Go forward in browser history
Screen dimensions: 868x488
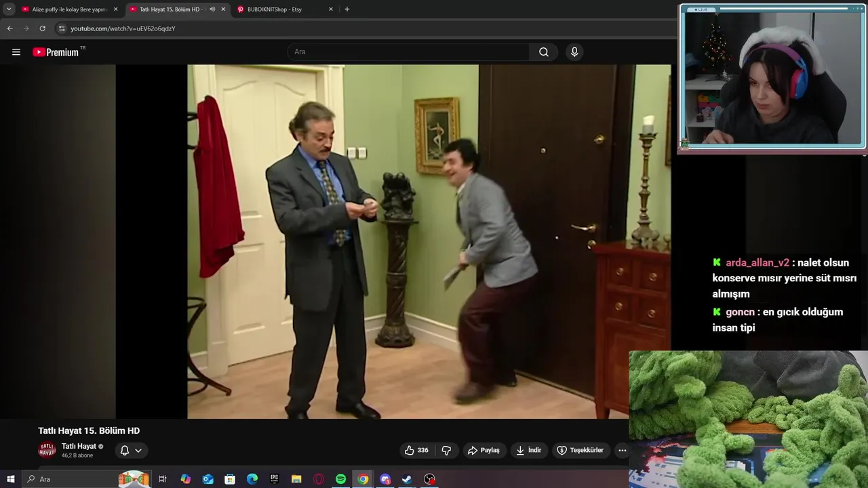26,28
